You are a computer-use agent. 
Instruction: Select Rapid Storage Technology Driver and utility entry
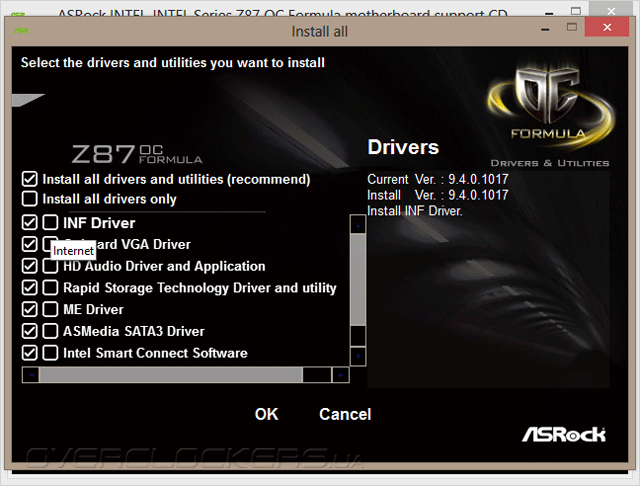pyautogui.click(x=200, y=288)
